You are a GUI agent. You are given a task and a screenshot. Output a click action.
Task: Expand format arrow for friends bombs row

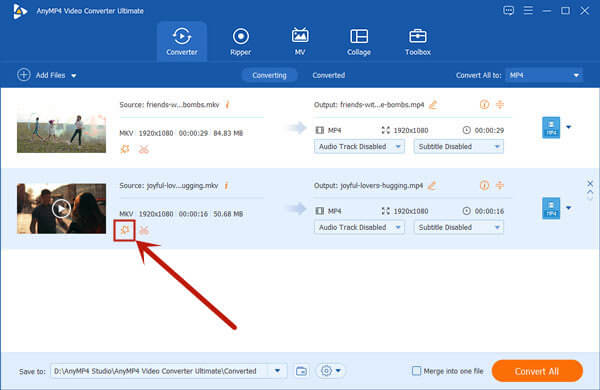pos(569,127)
